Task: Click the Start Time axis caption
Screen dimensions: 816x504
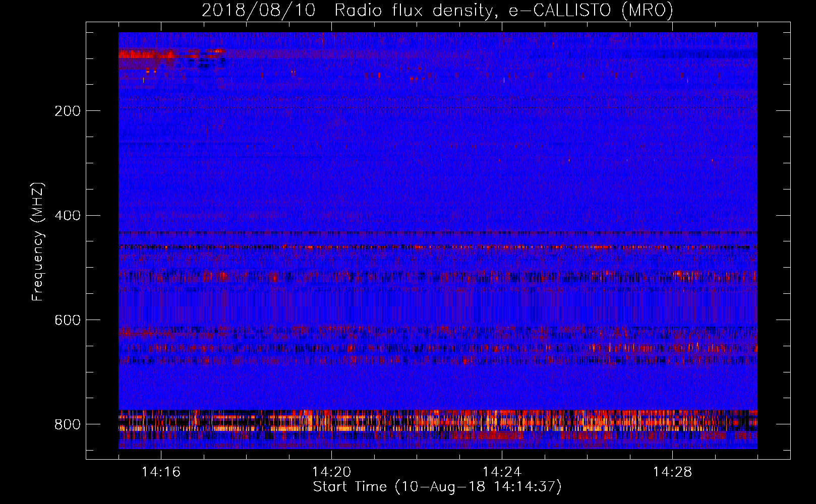Action: [x=437, y=487]
